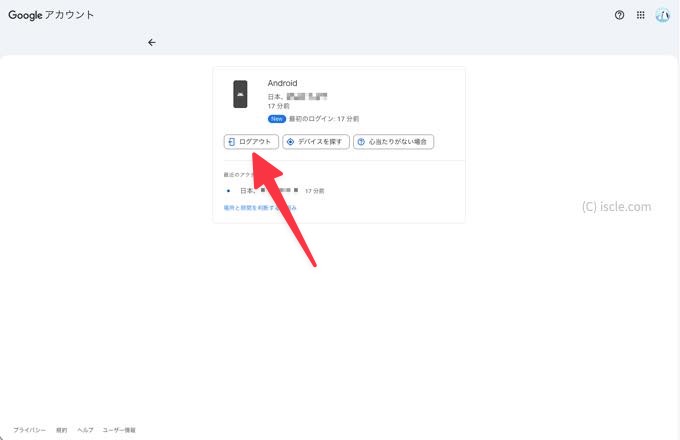This screenshot has width=680, height=440.
Task: Open the プライバシー footer link
Action: [x=29, y=430]
